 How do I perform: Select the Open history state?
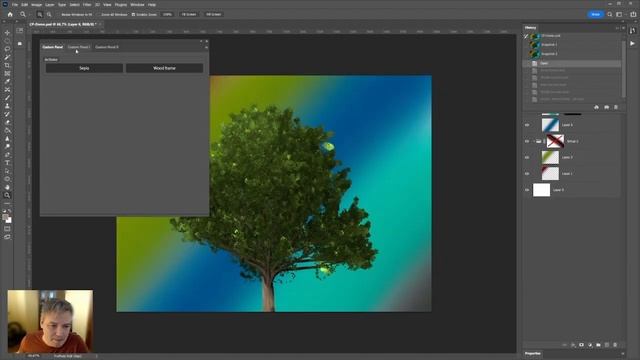572,63
